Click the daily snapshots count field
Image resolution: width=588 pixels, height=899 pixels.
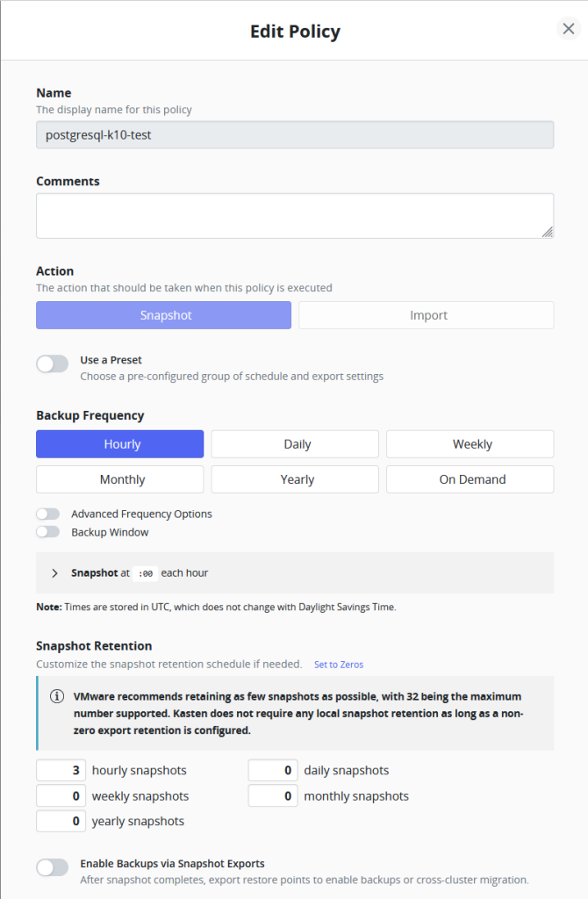[274, 771]
